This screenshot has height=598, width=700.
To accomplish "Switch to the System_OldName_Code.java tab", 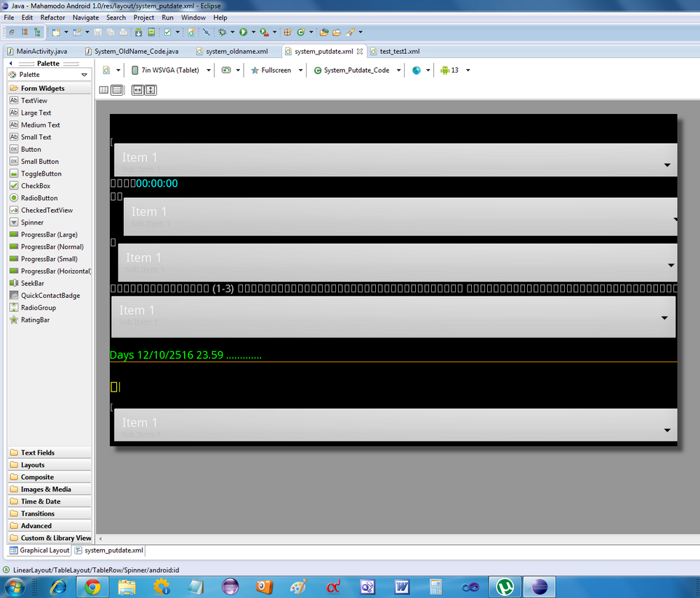I will (x=132, y=51).
